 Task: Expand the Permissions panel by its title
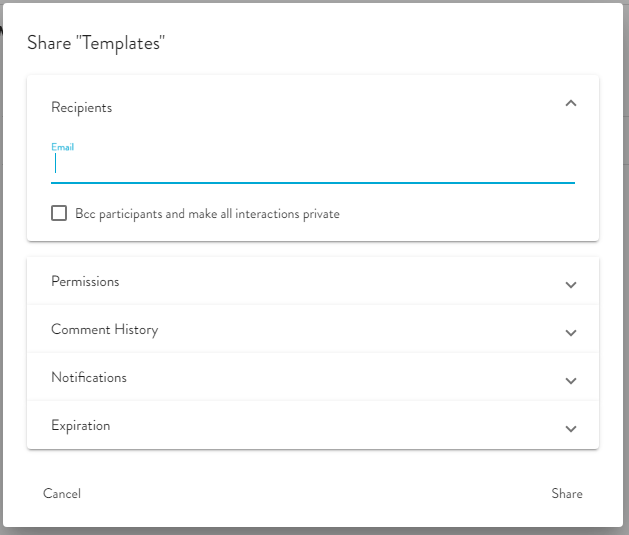click(85, 282)
